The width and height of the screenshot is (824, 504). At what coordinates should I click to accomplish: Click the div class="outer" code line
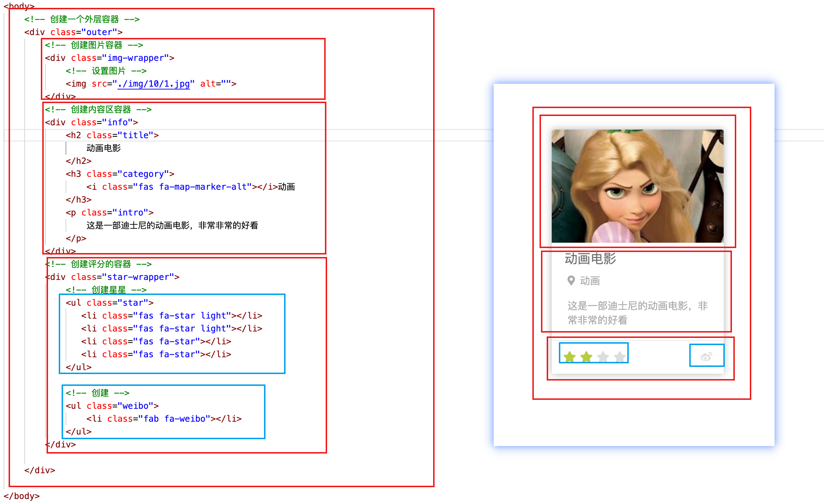[x=73, y=32]
